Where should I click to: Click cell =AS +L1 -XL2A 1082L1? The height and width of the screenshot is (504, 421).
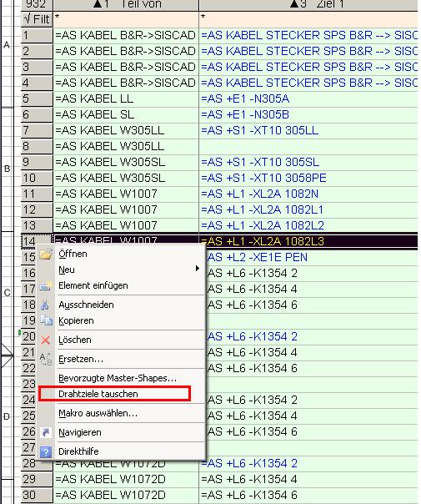[x=308, y=209]
